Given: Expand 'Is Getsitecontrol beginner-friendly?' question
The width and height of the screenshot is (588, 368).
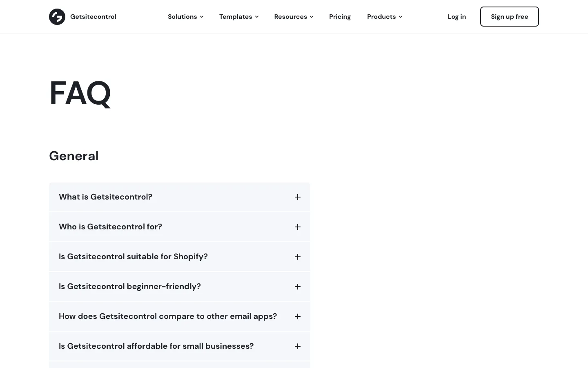Looking at the screenshot, I should [180, 287].
